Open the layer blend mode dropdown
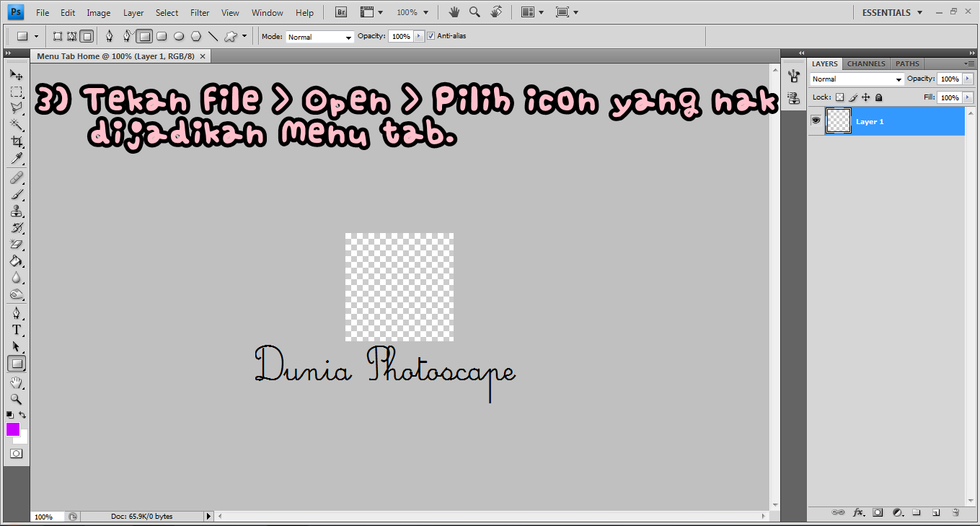 857,79
